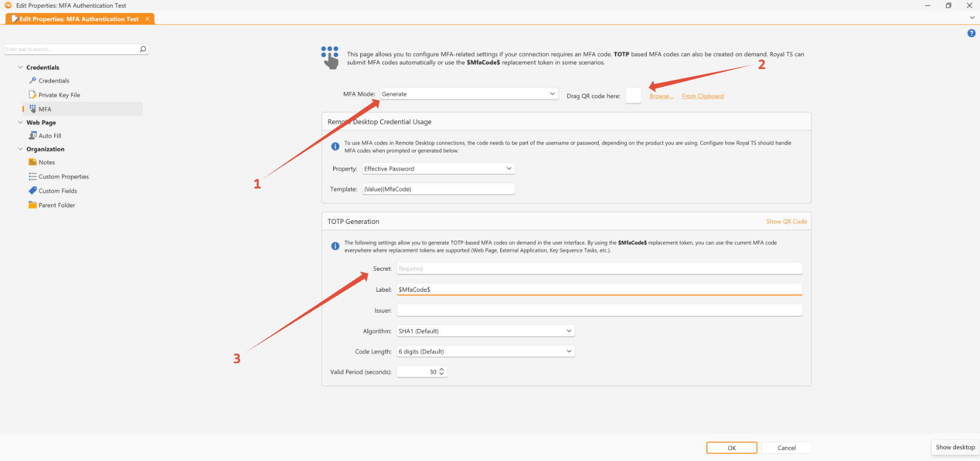980x461 pixels.
Task: Select Private Key File in the tree
Action: pyautogui.click(x=59, y=95)
